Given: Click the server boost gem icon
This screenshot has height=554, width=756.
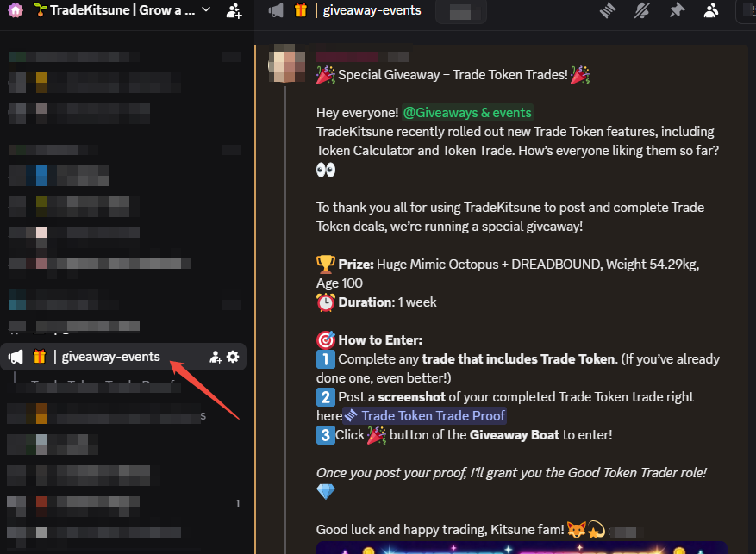Looking at the screenshot, I should [x=16, y=10].
